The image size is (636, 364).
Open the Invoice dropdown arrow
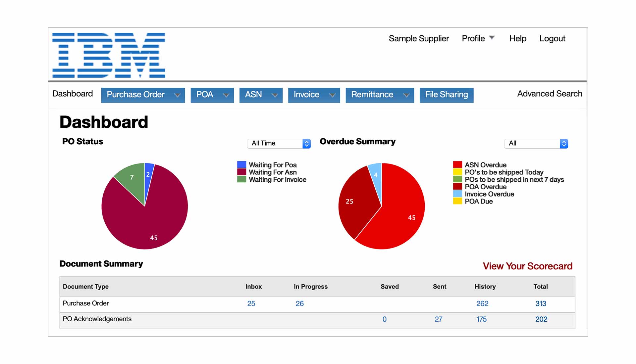[332, 95]
